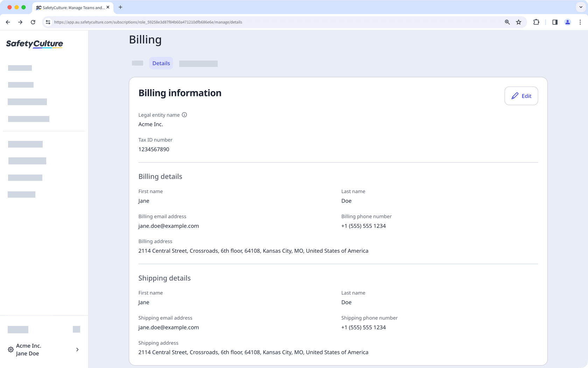The width and height of the screenshot is (588, 368).
Task: Click the SafetyCulture logo in the sidebar
Action: tap(34, 44)
